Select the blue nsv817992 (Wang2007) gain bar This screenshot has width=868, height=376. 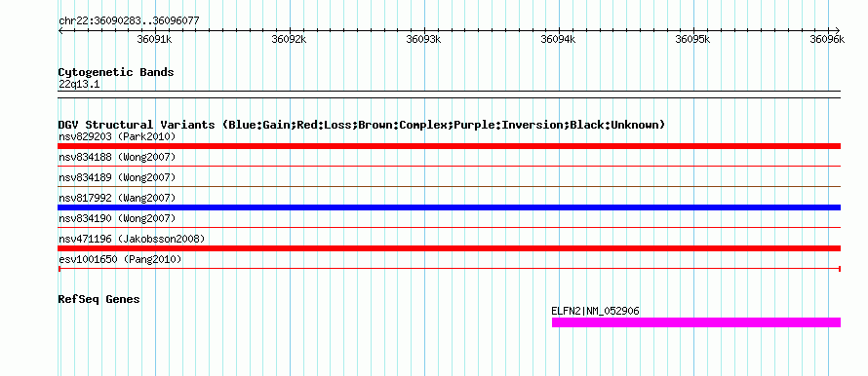tap(449, 207)
